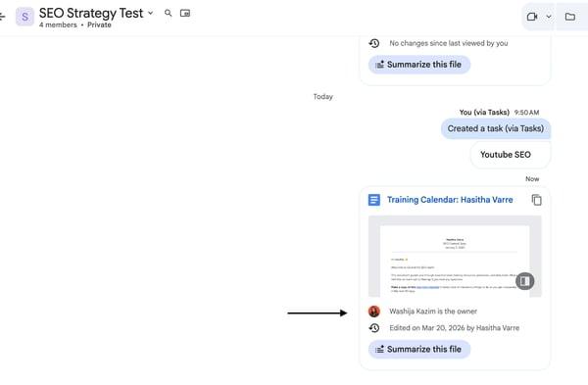Click the 9:50 AM timestamp
The height and width of the screenshot is (385, 588).
click(x=526, y=113)
